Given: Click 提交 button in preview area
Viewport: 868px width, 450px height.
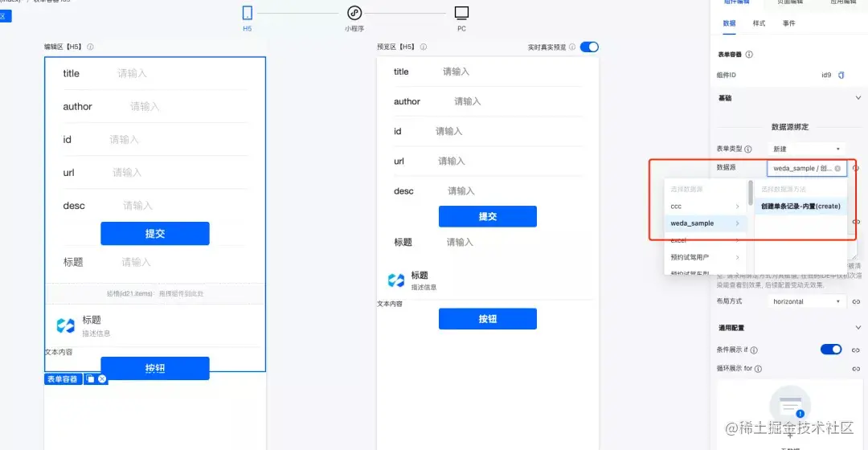Looking at the screenshot, I should coord(488,216).
